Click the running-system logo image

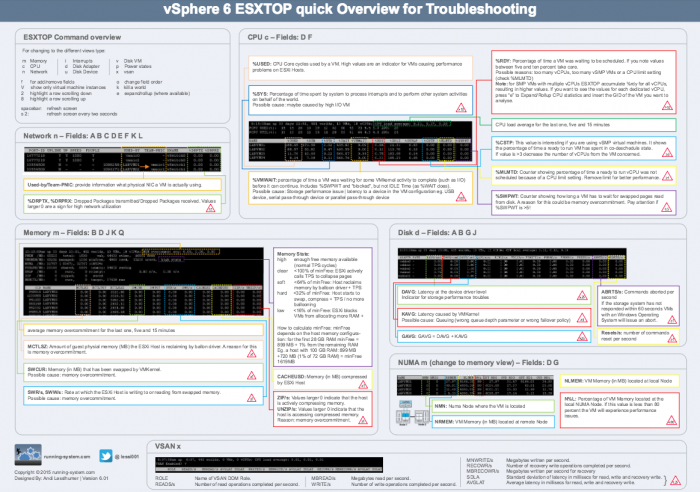click(28, 455)
